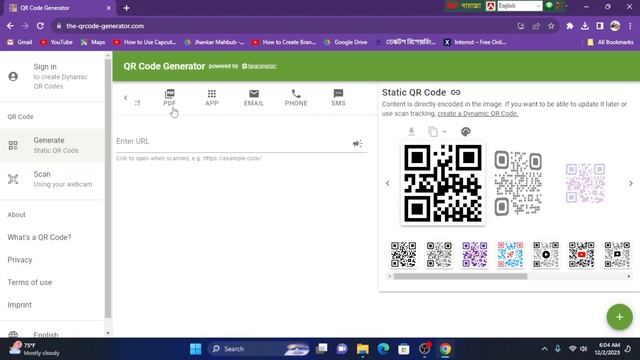Open What's a QR Code? page
Image resolution: width=640 pixels, height=360 pixels.
[x=39, y=237]
